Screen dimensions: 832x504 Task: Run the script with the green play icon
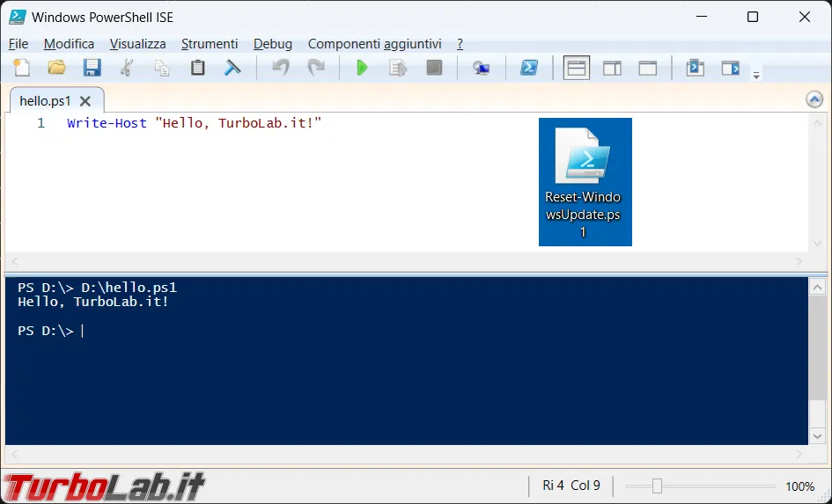pyautogui.click(x=362, y=68)
